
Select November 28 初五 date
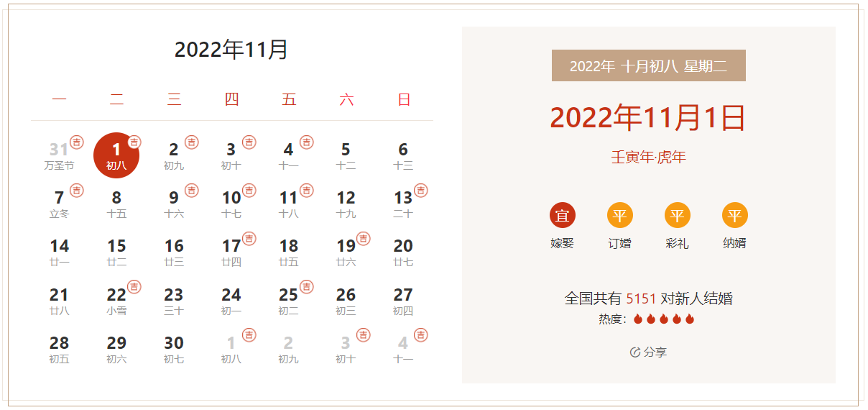[59, 349]
